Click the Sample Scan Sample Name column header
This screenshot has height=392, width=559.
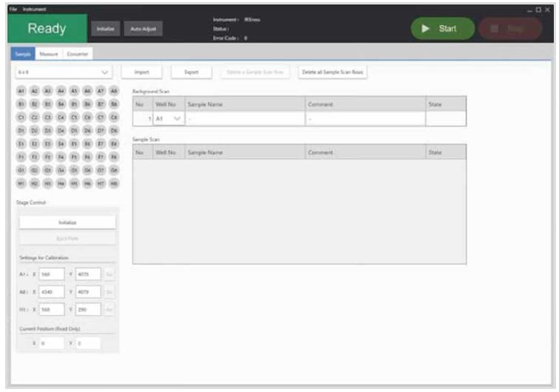coord(245,152)
